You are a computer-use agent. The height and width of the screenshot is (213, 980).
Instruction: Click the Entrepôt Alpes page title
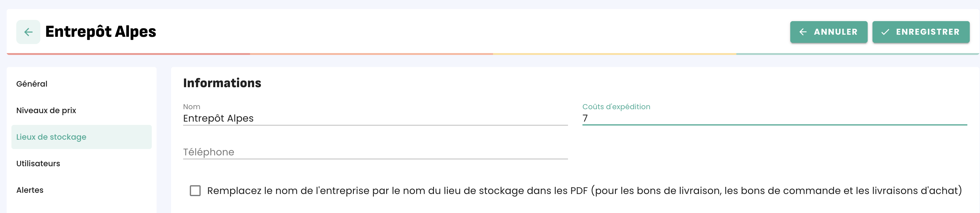point(101,32)
